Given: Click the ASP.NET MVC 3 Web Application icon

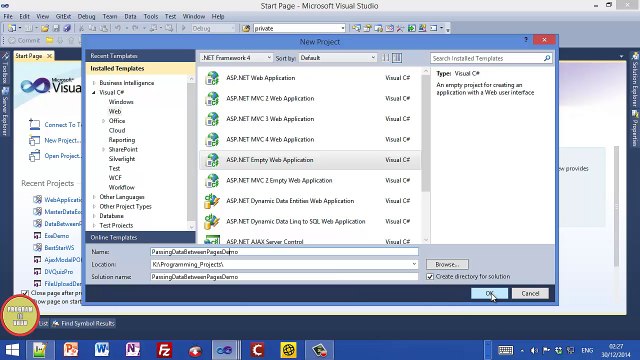Looking at the screenshot, I should coord(212,119).
